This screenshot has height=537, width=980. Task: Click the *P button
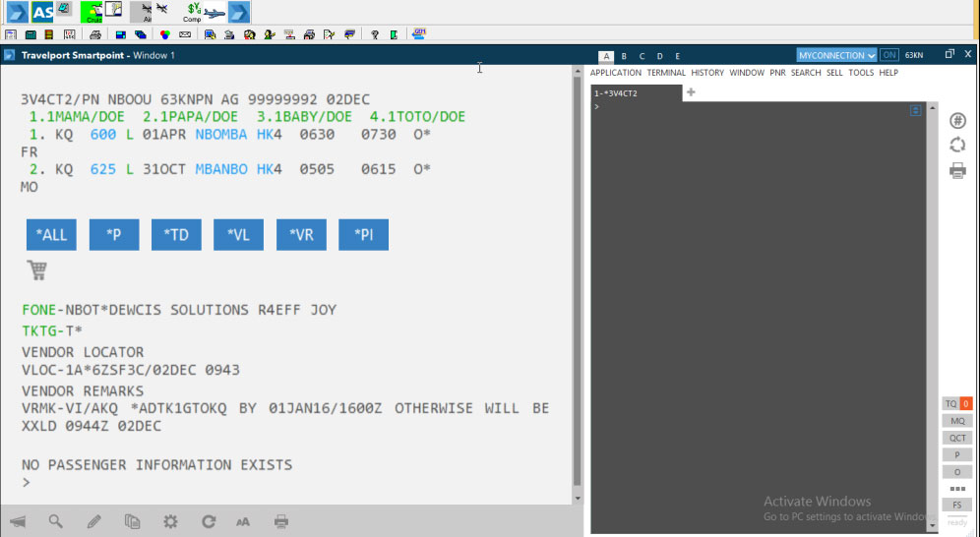(x=114, y=235)
